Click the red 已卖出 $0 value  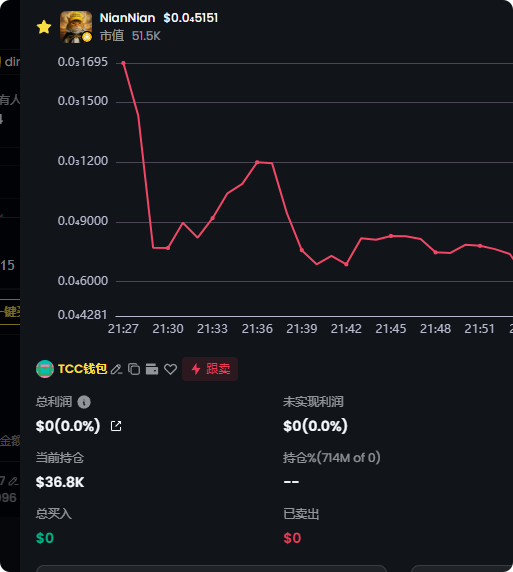(x=292, y=538)
